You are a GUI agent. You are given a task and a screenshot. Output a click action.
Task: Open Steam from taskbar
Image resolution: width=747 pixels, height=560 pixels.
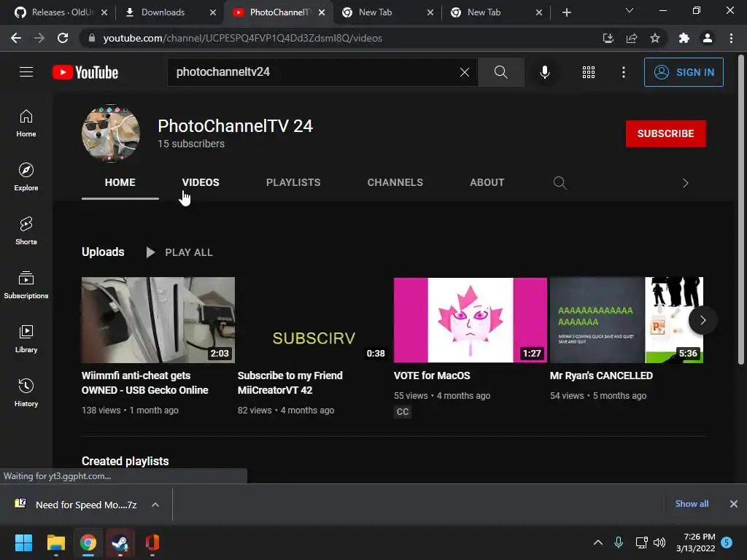[120, 542]
